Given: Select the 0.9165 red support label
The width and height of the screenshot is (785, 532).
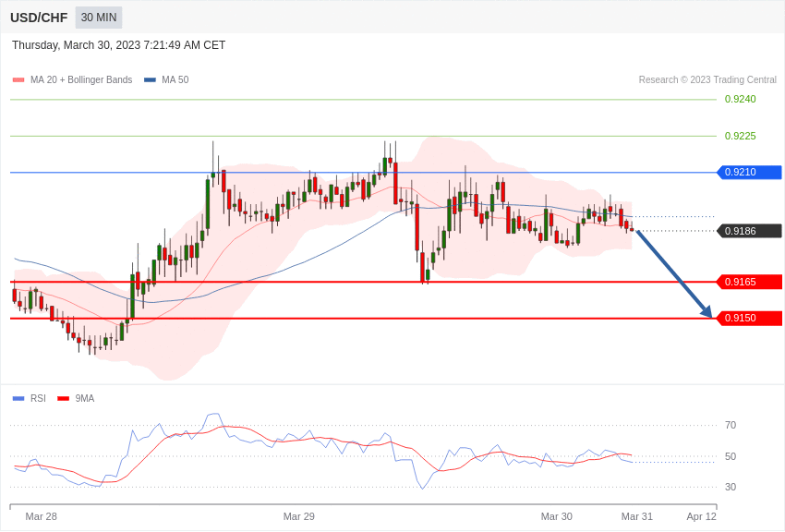Looking at the screenshot, I should pyautogui.click(x=750, y=283).
